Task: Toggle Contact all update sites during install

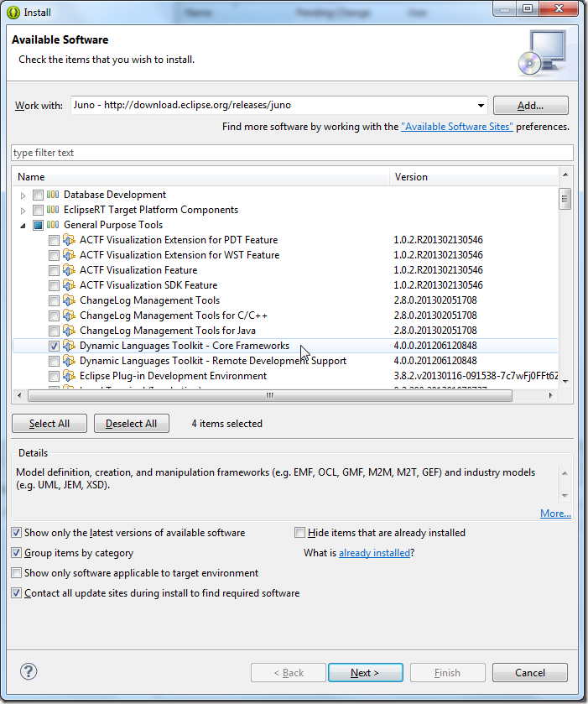Action: point(17,593)
